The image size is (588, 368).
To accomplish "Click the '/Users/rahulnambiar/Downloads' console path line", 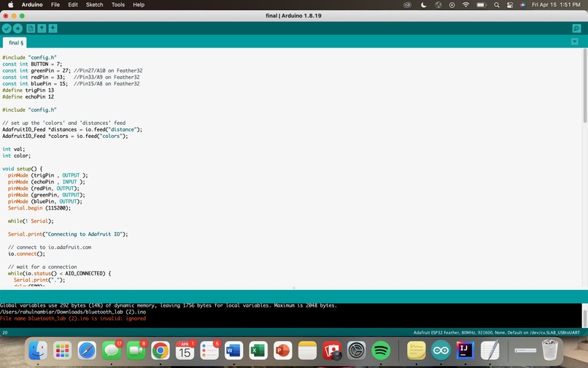I will (73, 312).
